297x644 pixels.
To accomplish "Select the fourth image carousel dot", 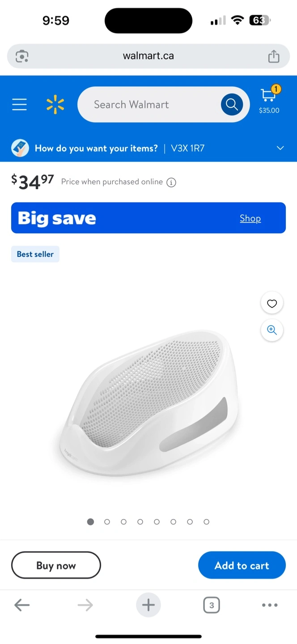I will point(140,522).
